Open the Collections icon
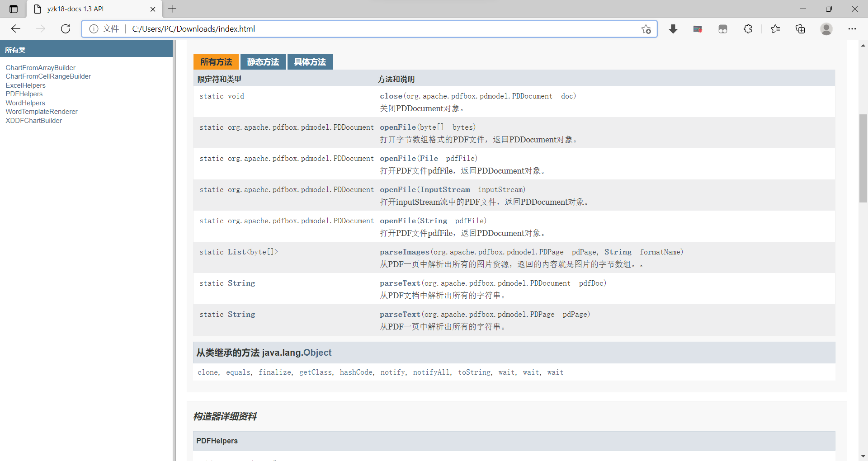Image resolution: width=868 pixels, height=461 pixels. (x=800, y=28)
